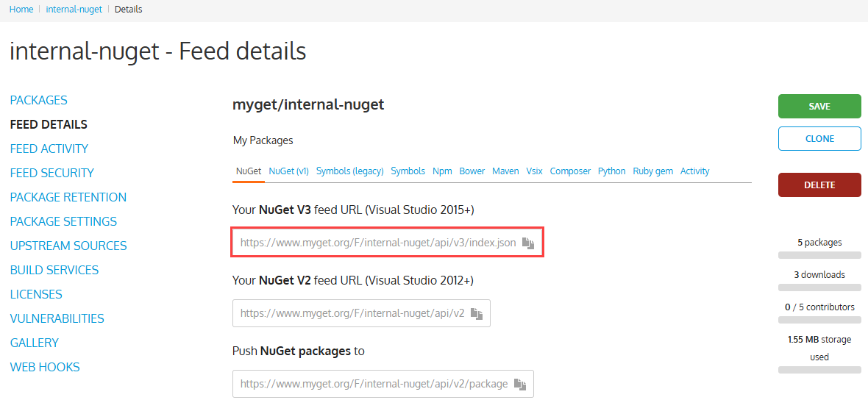Open Gallery page

point(35,343)
